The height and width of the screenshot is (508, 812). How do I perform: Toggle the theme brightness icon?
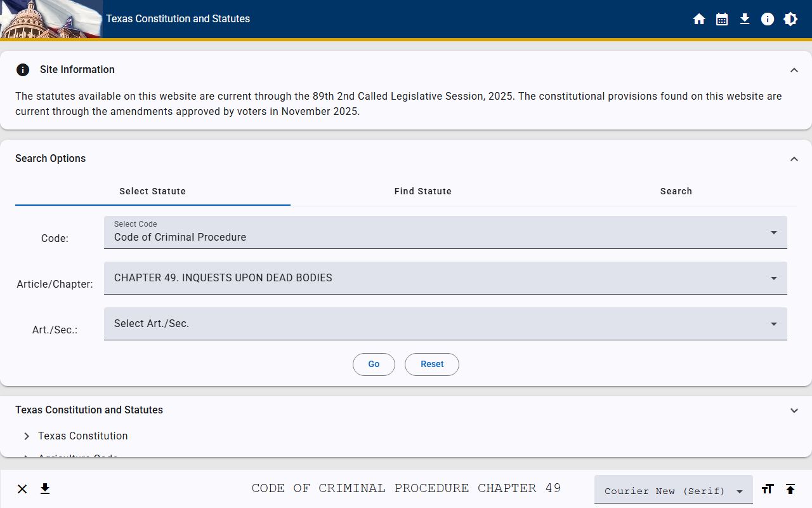(790, 19)
